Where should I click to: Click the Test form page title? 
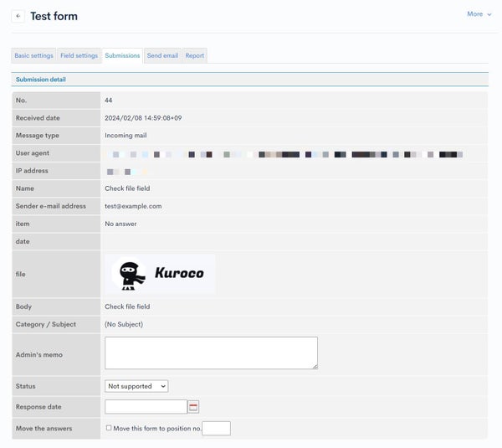54,16
